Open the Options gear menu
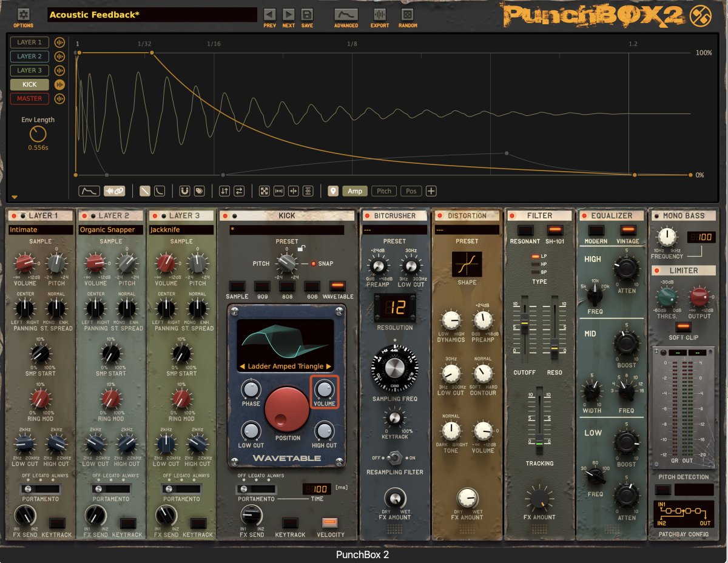Viewport: 728px width, 563px height. point(24,15)
